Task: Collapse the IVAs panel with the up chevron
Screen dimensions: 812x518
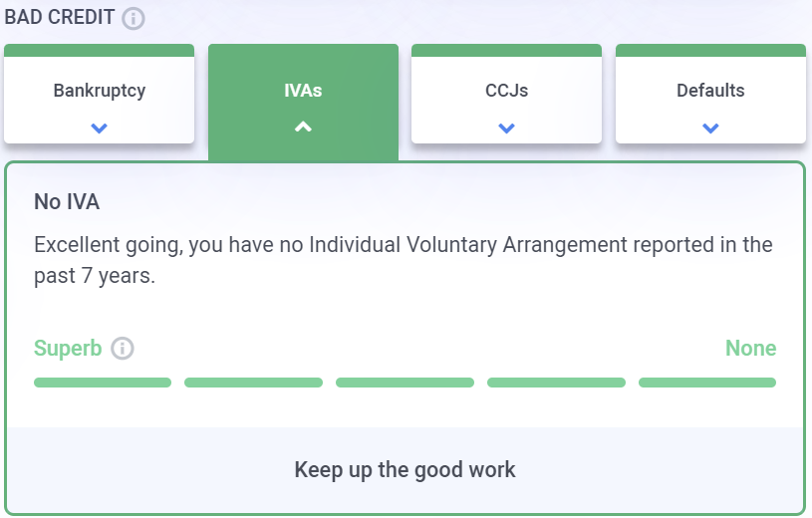Action: [303, 128]
